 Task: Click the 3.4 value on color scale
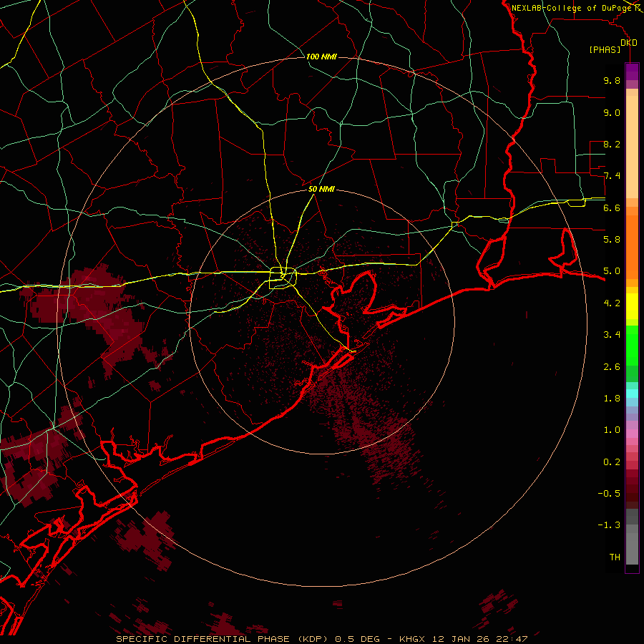[612, 335]
